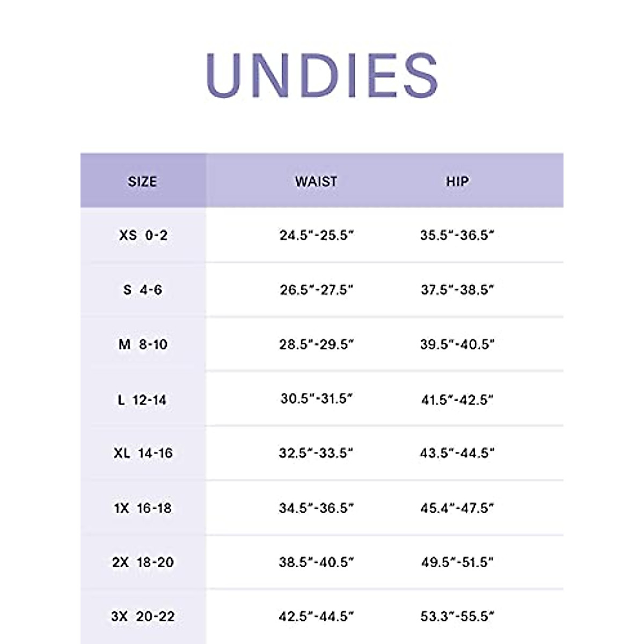The height and width of the screenshot is (644, 644).
Task: Click the waist measurement 28.5"-29.5"
Action: click(x=317, y=344)
